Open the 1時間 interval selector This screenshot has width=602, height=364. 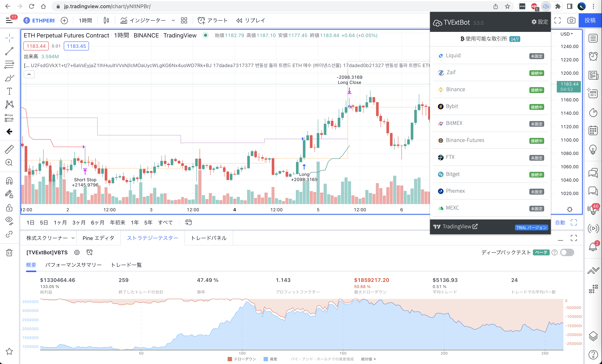[x=85, y=21]
